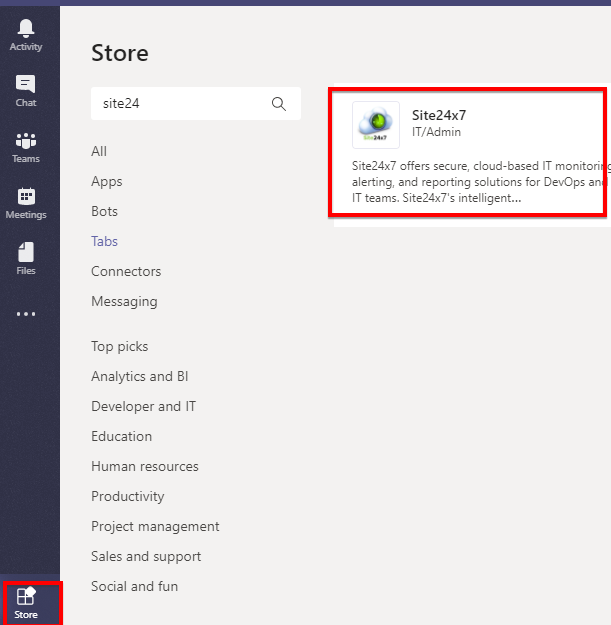
Task: Open the Productivity category
Action: pyautogui.click(x=128, y=496)
